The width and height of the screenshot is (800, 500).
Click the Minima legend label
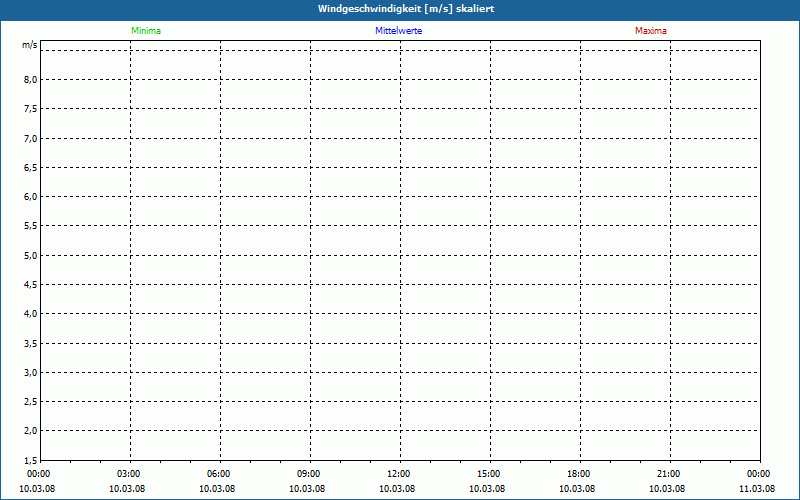pyautogui.click(x=145, y=31)
